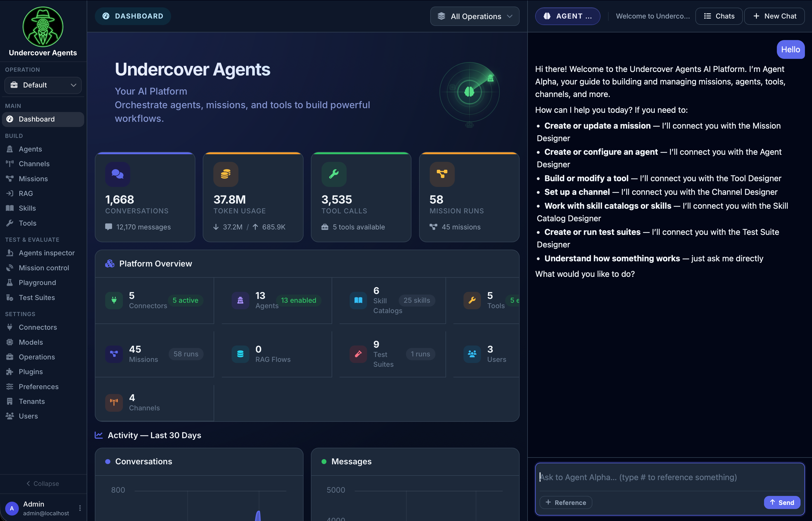
Task: Start a New Chat
Action: (x=774, y=16)
